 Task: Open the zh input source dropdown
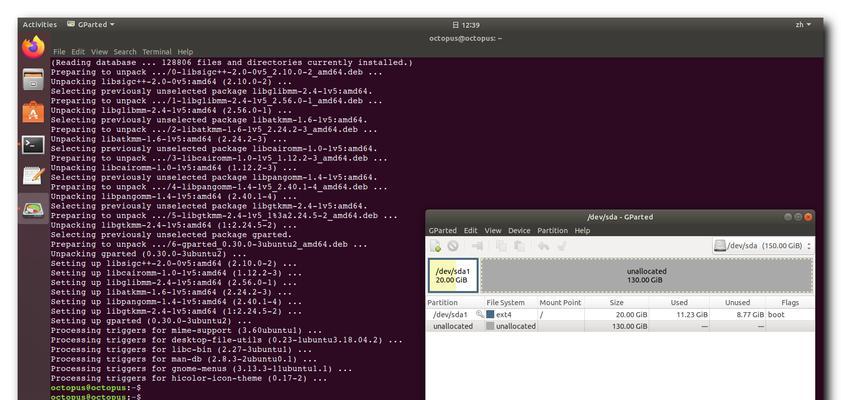pos(802,25)
